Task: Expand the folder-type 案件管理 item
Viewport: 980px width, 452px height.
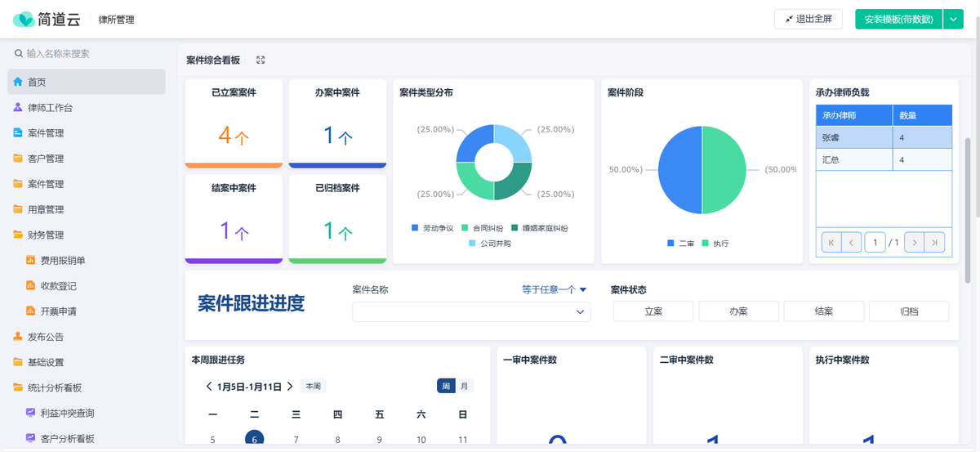Action: 86,184
